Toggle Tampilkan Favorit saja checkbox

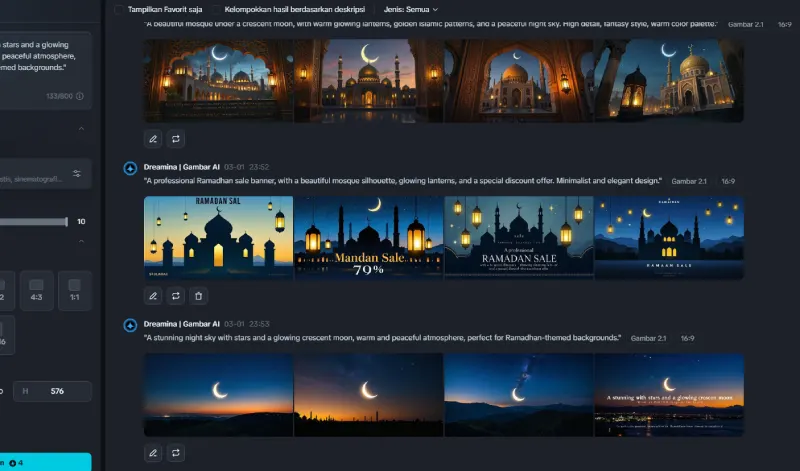[118, 9]
